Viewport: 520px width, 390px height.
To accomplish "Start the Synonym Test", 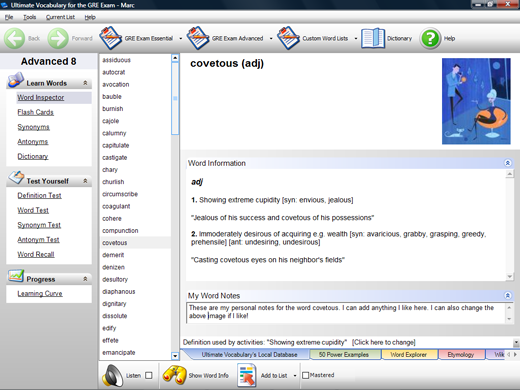I will 39,225.
